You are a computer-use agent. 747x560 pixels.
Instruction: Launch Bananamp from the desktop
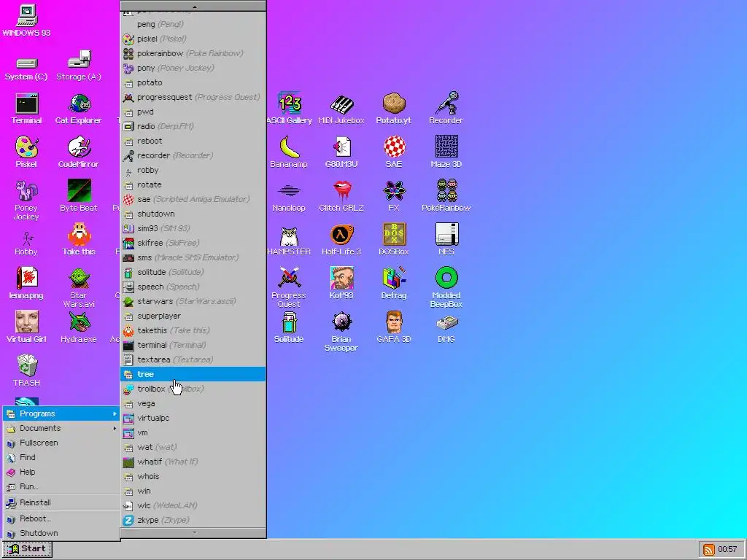coord(289,152)
